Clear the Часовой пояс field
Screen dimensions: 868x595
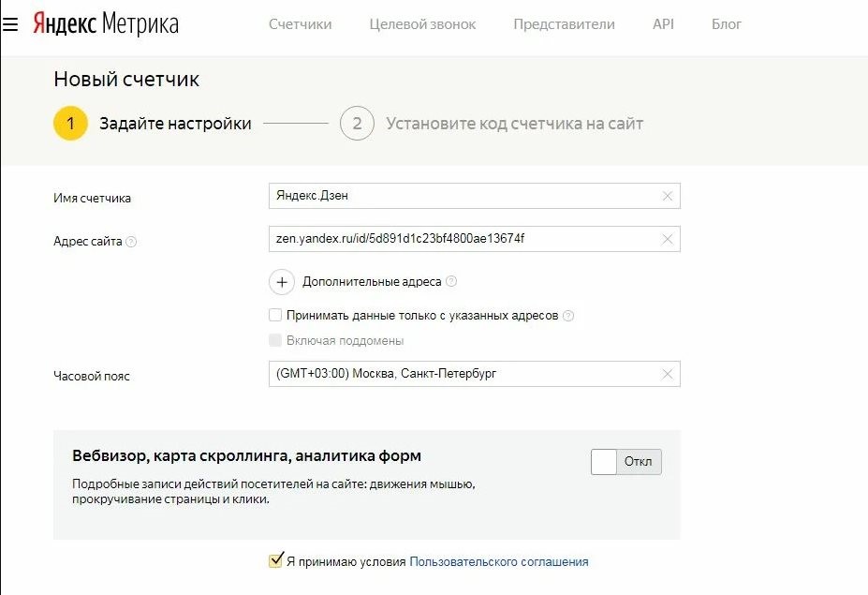point(667,374)
